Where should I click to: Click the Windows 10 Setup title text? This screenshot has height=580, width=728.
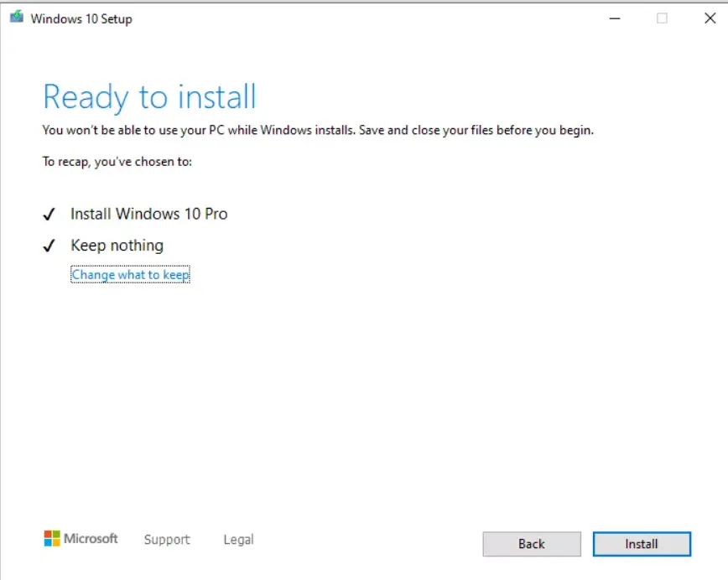[x=81, y=19]
